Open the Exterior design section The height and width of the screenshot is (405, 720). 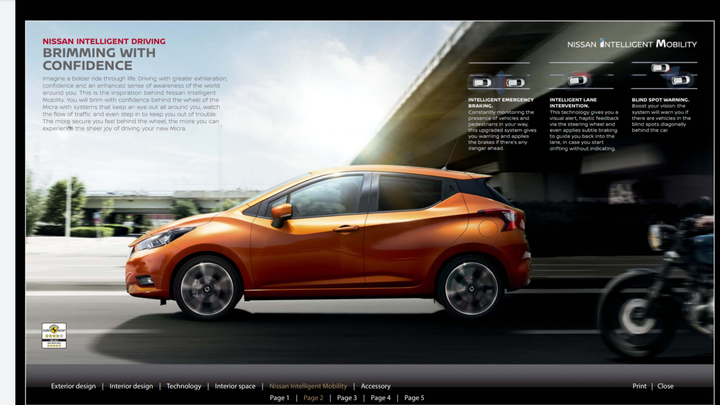pyautogui.click(x=73, y=386)
